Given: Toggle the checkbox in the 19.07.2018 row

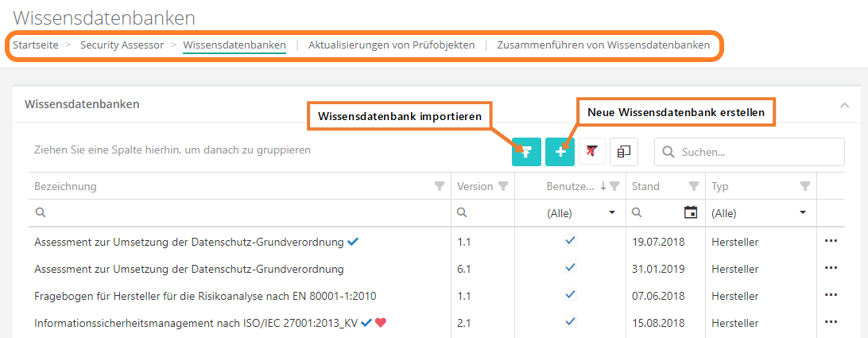Looking at the screenshot, I should pos(570,241).
